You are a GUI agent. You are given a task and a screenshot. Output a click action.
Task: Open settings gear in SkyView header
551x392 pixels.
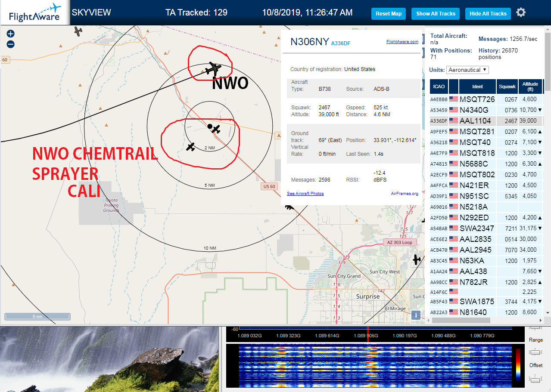point(521,12)
